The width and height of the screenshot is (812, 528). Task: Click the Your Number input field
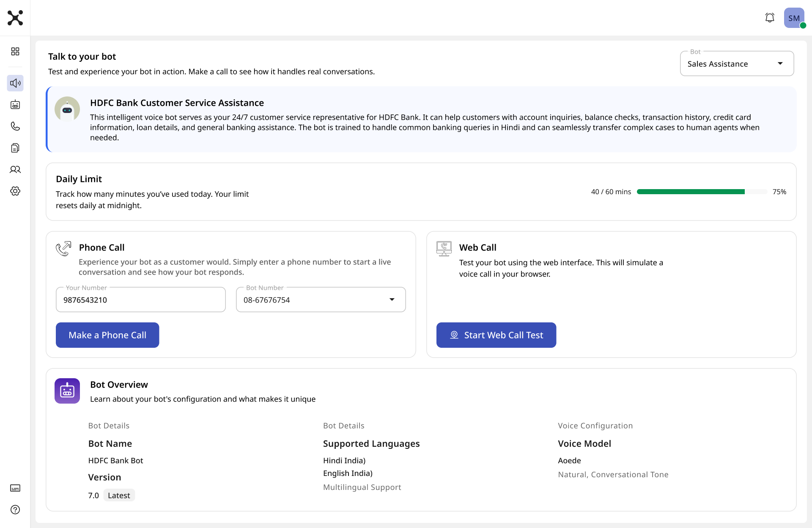(141, 300)
